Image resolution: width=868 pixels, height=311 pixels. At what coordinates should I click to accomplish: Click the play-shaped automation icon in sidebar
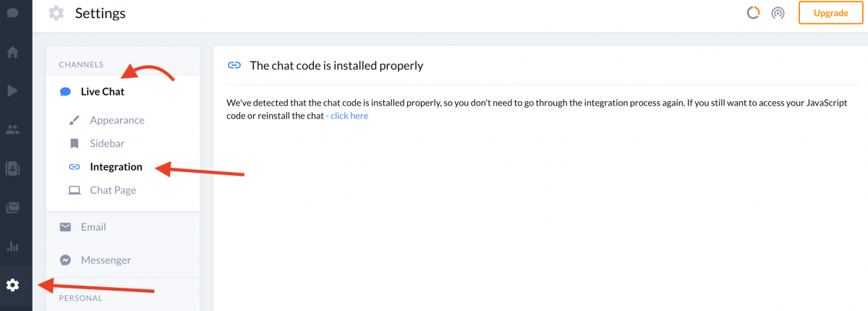coord(12,90)
